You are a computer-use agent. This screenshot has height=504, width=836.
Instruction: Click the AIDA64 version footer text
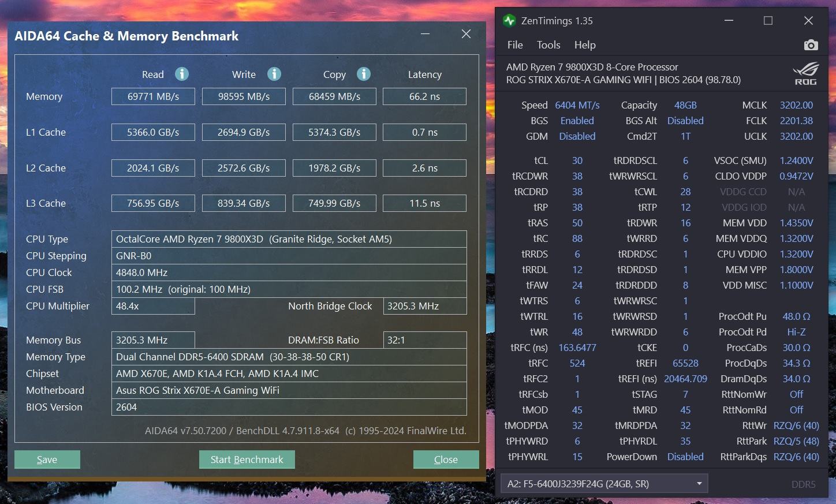pyautogui.click(x=305, y=431)
